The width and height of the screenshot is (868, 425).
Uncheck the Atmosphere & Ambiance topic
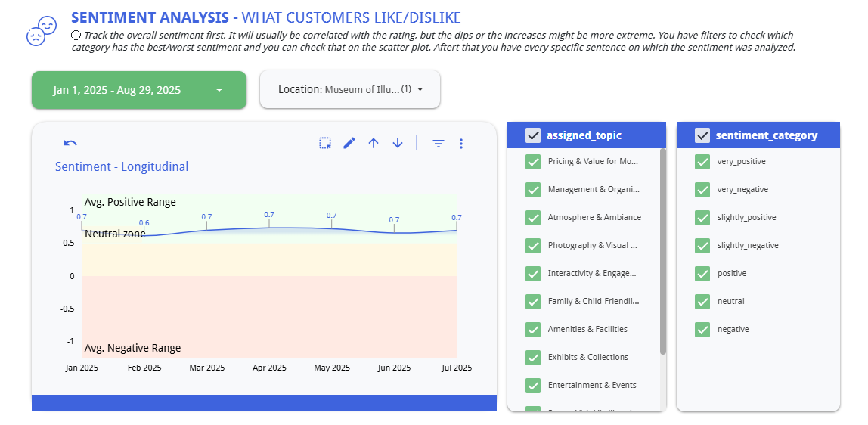[x=533, y=218]
